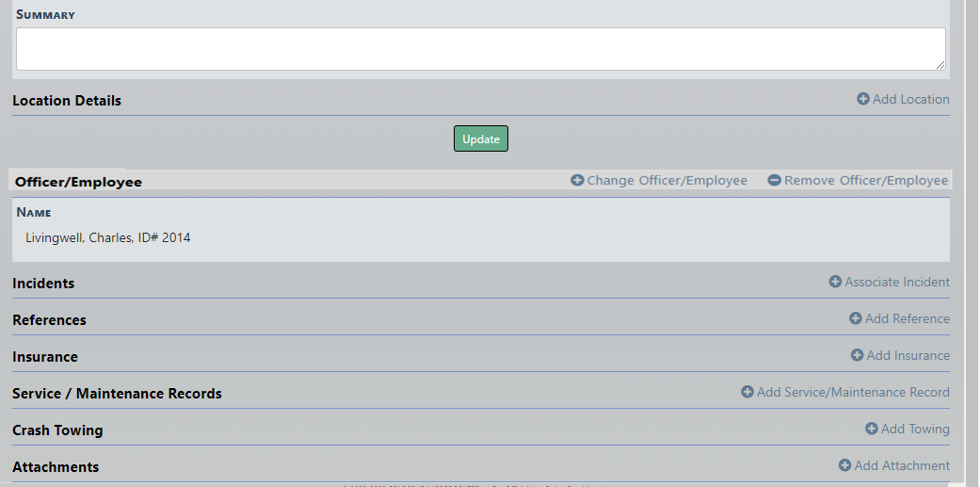Select the Service / Maintenance Records heading
Image resolution: width=980 pixels, height=487 pixels.
pos(117,394)
